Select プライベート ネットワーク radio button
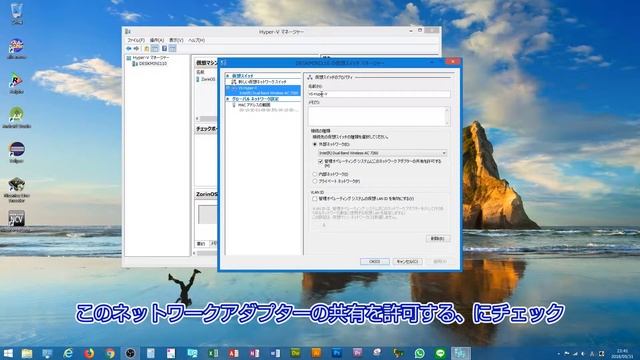Screen dimensions: 640x360 pos(315,181)
